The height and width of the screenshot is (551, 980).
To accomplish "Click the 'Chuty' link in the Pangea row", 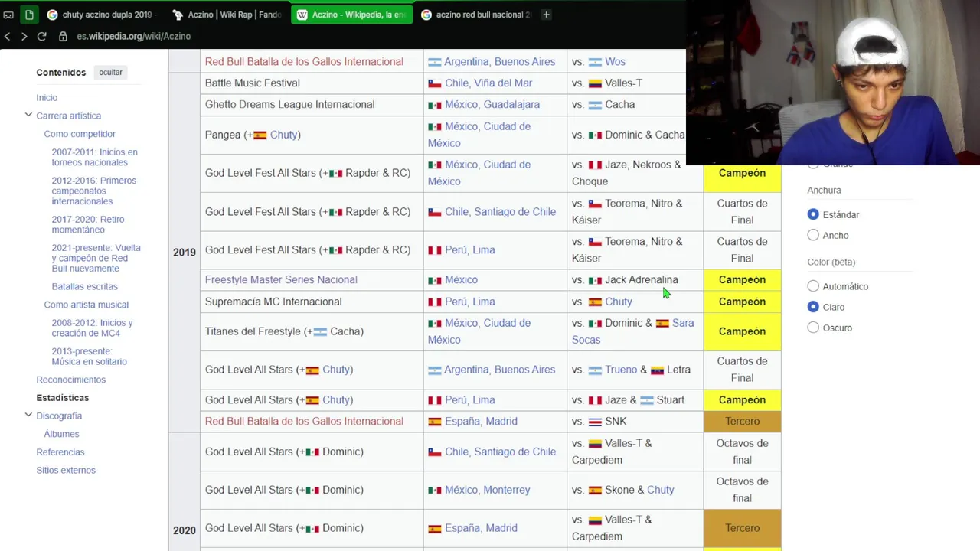I will pyautogui.click(x=283, y=135).
